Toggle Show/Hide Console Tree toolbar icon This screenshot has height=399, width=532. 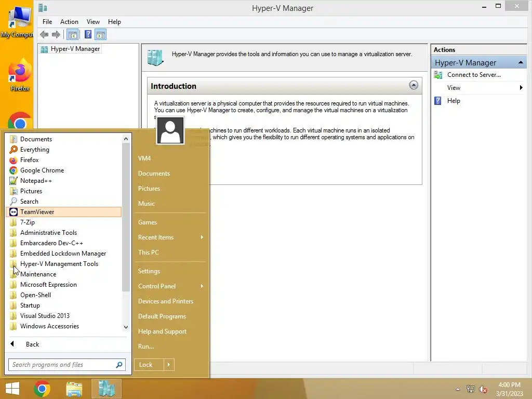coord(72,34)
